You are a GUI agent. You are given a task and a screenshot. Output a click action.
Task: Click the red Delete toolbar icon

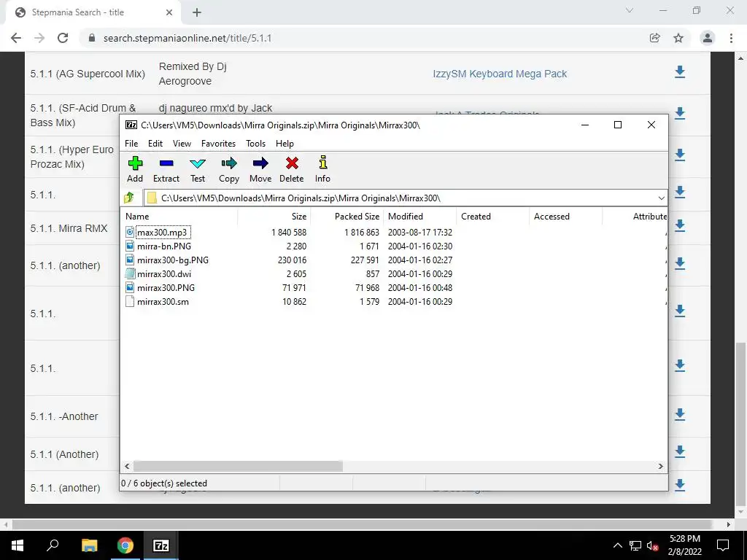[292, 164]
